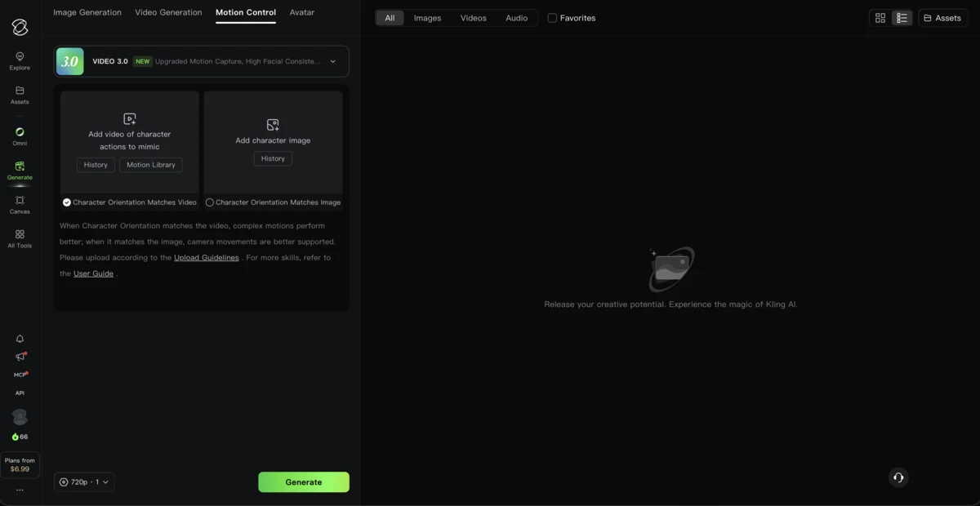
Task: Click the VIDEO 3.0 model thumbnail
Action: coord(70,61)
